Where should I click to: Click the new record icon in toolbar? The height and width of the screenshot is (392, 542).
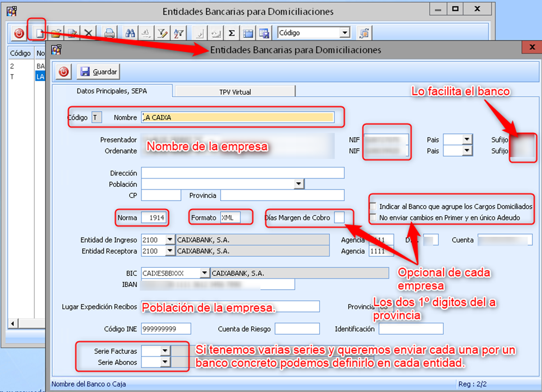point(38,33)
